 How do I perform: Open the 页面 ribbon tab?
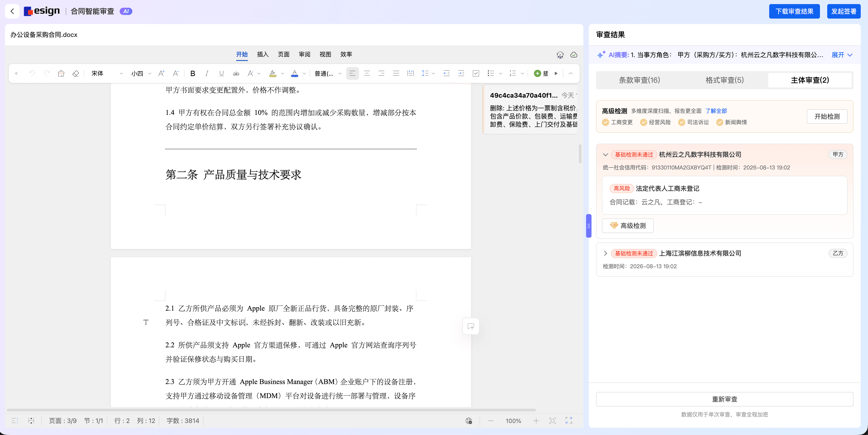(284, 54)
